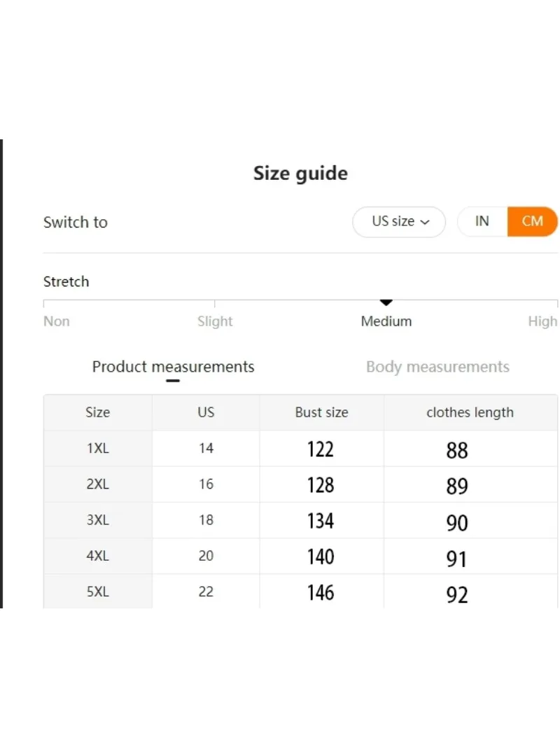Click the Slight stretch label
The width and height of the screenshot is (560, 747).
[x=215, y=321]
